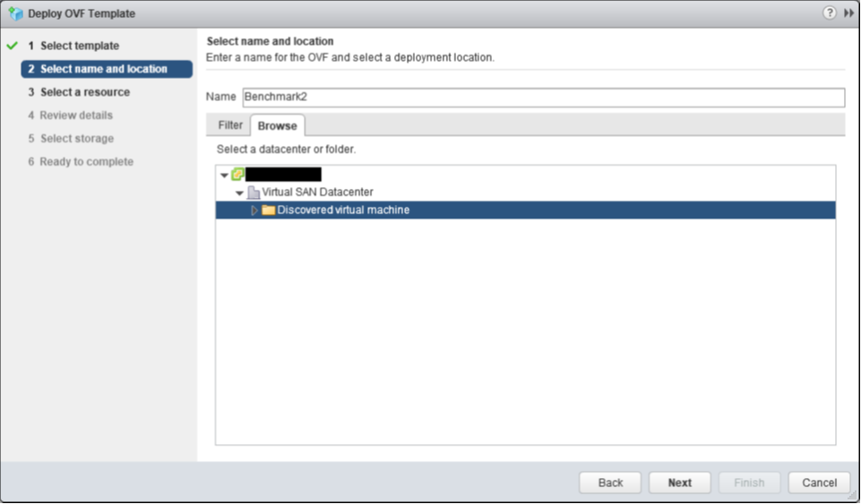The height and width of the screenshot is (504, 861).
Task: Click the double-arrow minimize wizard icon
Action: click(849, 13)
